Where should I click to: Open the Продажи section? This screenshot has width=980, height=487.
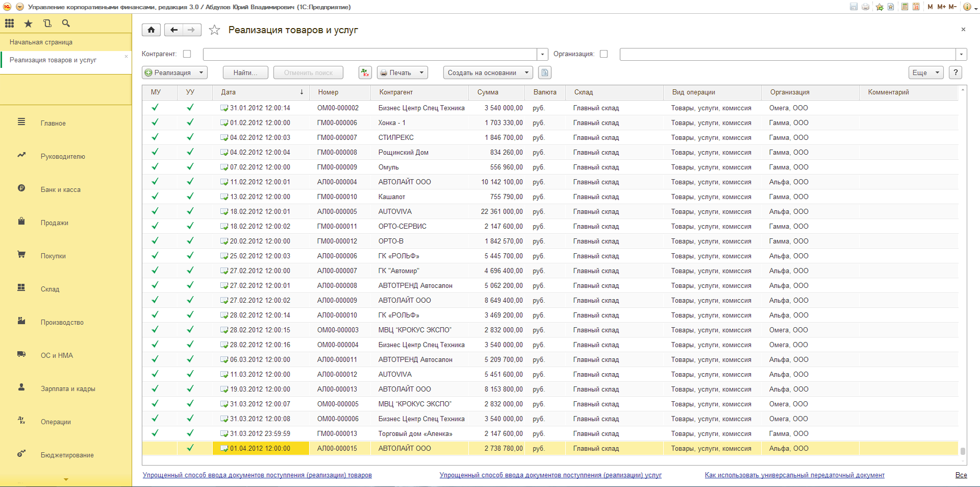[55, 223]
